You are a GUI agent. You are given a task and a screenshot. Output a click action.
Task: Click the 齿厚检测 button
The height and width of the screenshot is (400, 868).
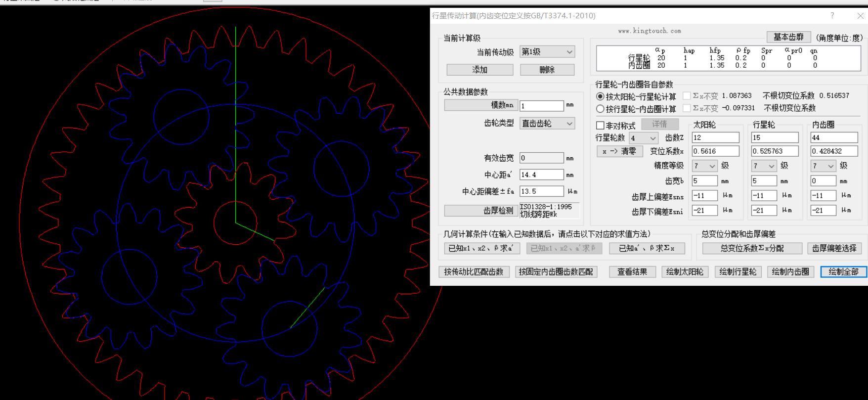481,211
